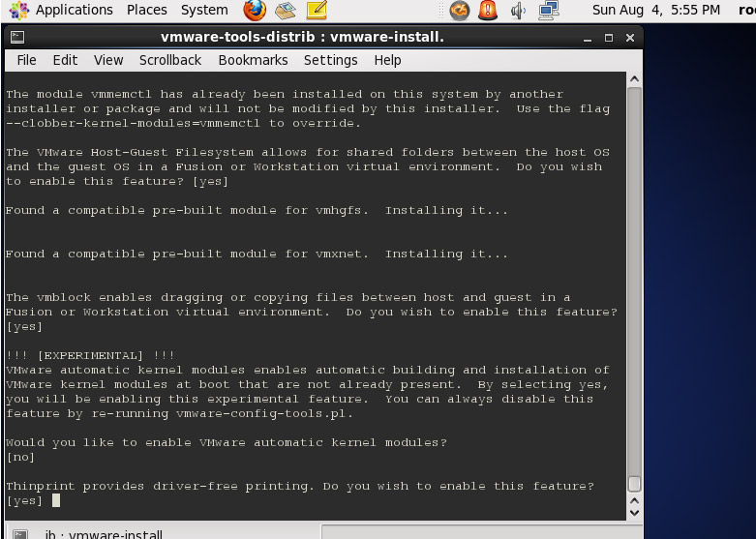
Task: Open the volume speaker control
Action: tap(518, 11)
